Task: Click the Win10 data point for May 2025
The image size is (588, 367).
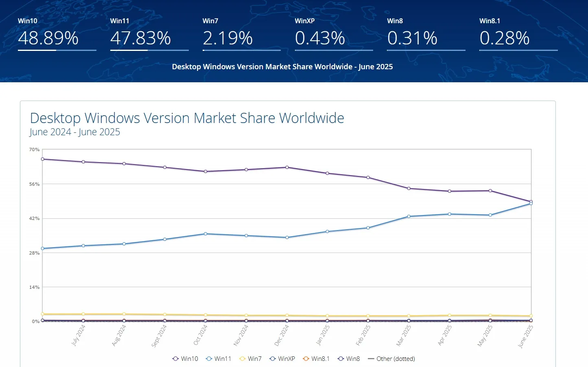Action: pyautogui.click(x=490, y=191)
